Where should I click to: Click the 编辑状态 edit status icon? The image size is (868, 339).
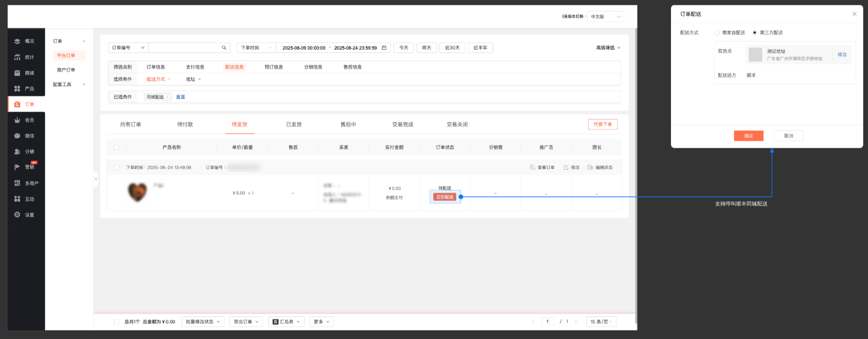click(590, 167)
